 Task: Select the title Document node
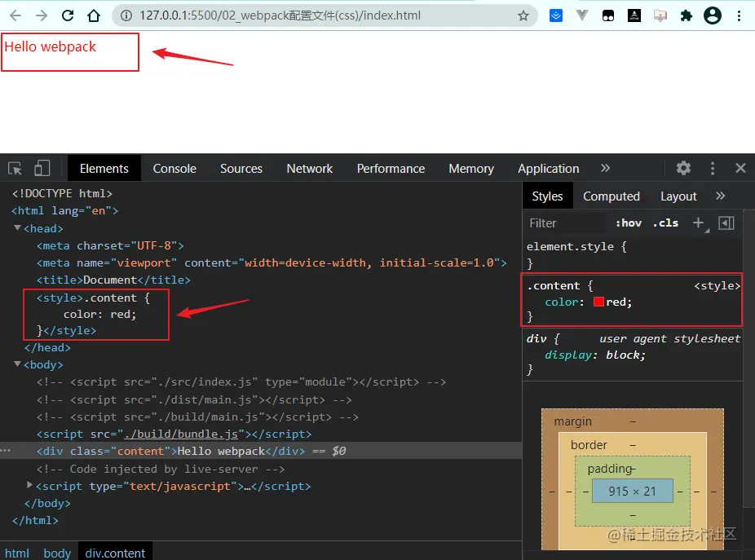click(113, 280)
